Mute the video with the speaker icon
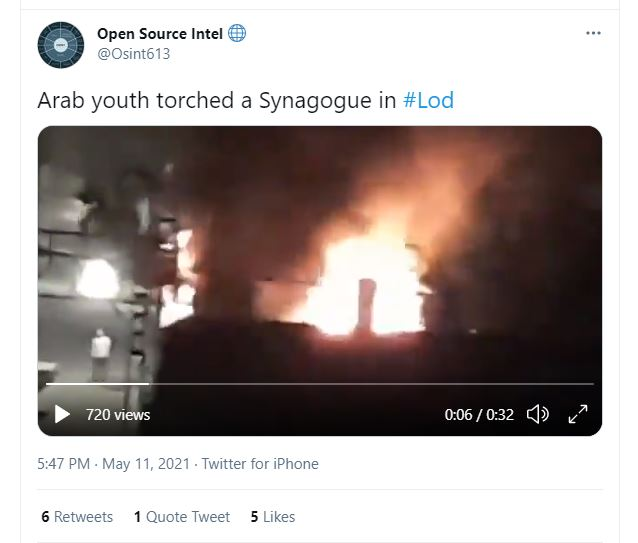Viewport: 638px width, 543px height. click(538, 414)
